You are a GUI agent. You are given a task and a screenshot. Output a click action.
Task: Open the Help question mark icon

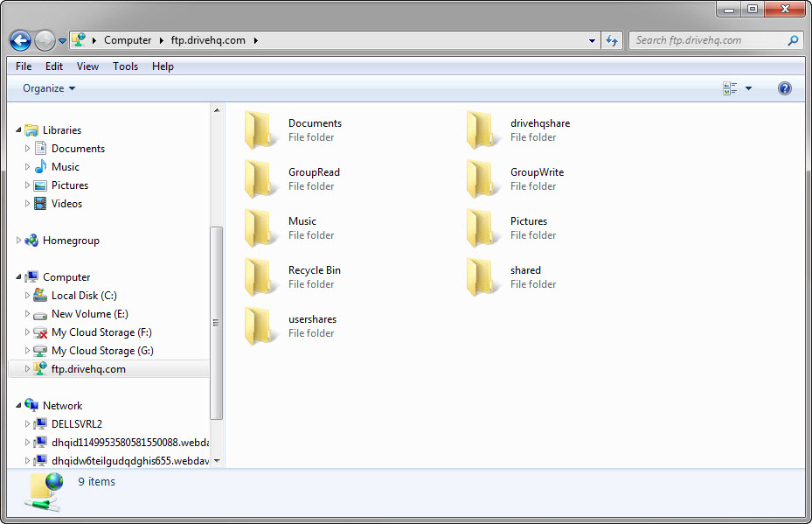tap(784, 88)
